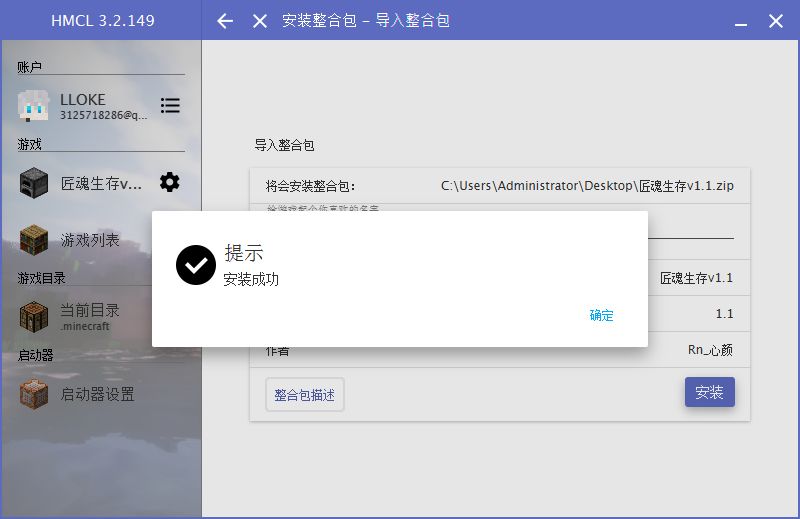
Task: Click the 导入整合包 section heading
Action: [x=284, y=145]
